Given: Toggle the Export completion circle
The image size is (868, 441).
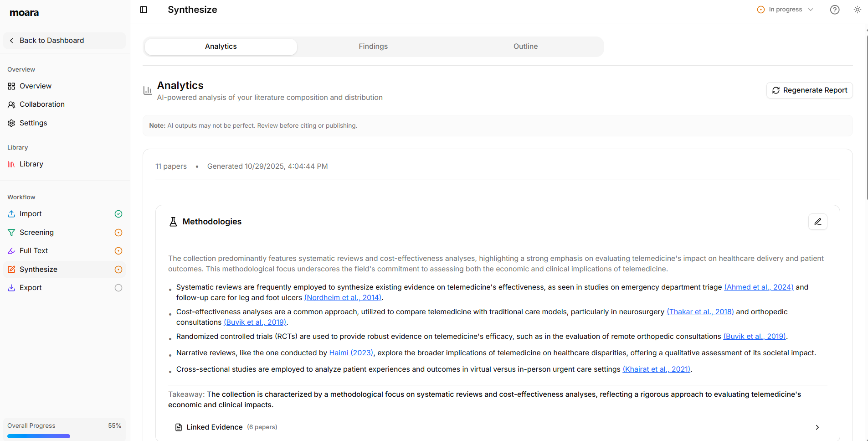Looking at the screenshot, I should 118,287.
